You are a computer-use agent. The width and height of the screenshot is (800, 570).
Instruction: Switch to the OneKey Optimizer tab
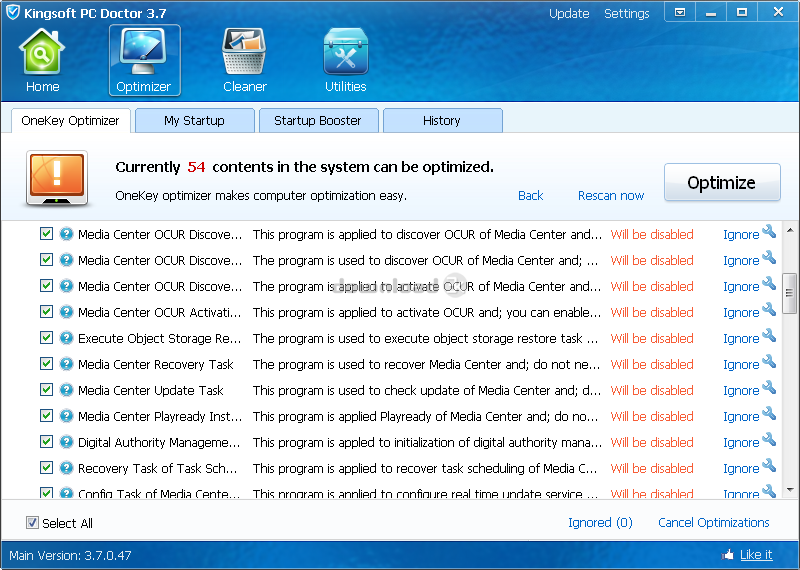click(x=70, y=120)
